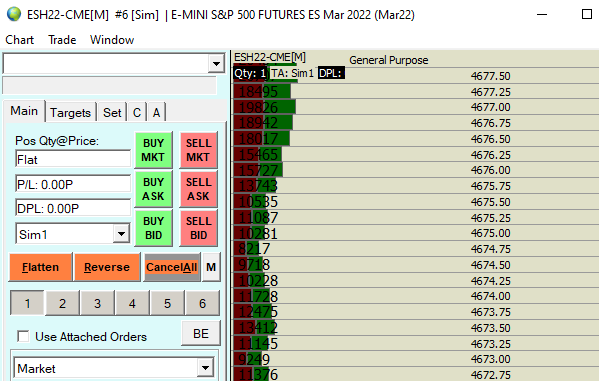This screenshot has width=599, height=381.
Task: Click price level 4677.50
Action: pos(491,76)
